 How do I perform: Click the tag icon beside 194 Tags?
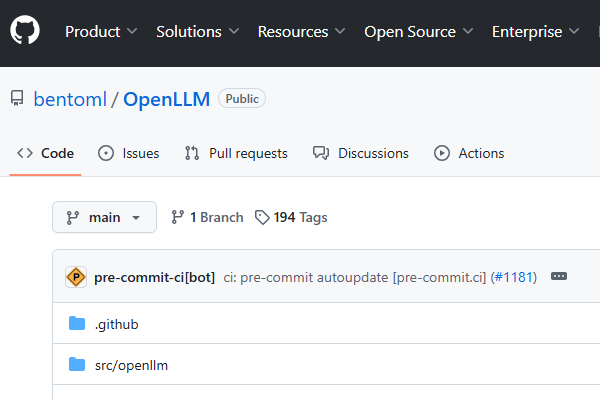[x=262, y=217]
